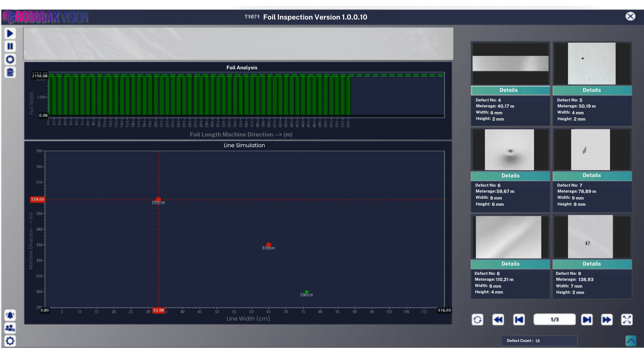
Task: Click the green triangle marker labeled 300cm
Action: point(306,292)
